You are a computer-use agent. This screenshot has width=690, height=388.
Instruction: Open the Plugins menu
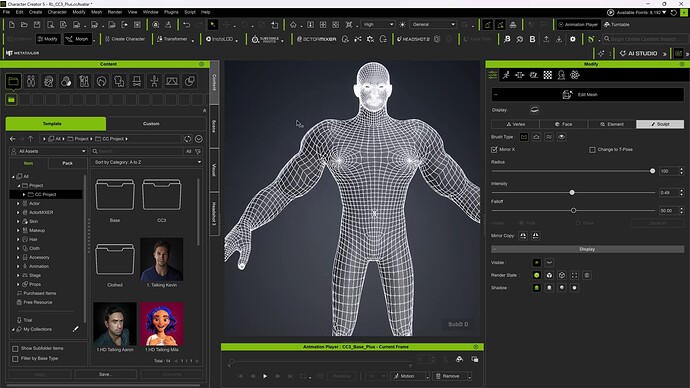[171, 12]
